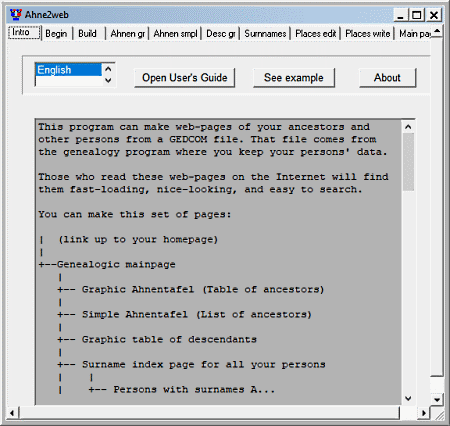Image resolution: width=450 pixels, height=426 pixels.
Task: Open the User's Guide
Action: click(185, 78)
